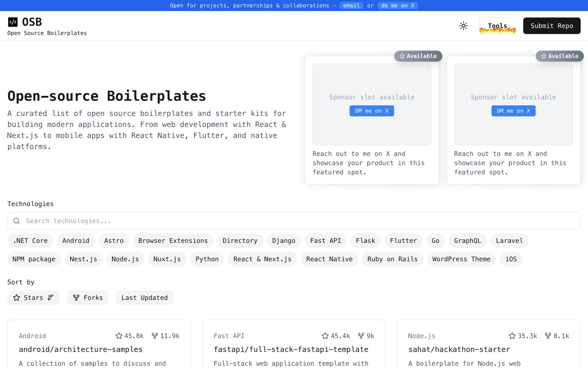This screenshot has width=588, height=368.
Task: Select NPM package filter
Action: 34,259
